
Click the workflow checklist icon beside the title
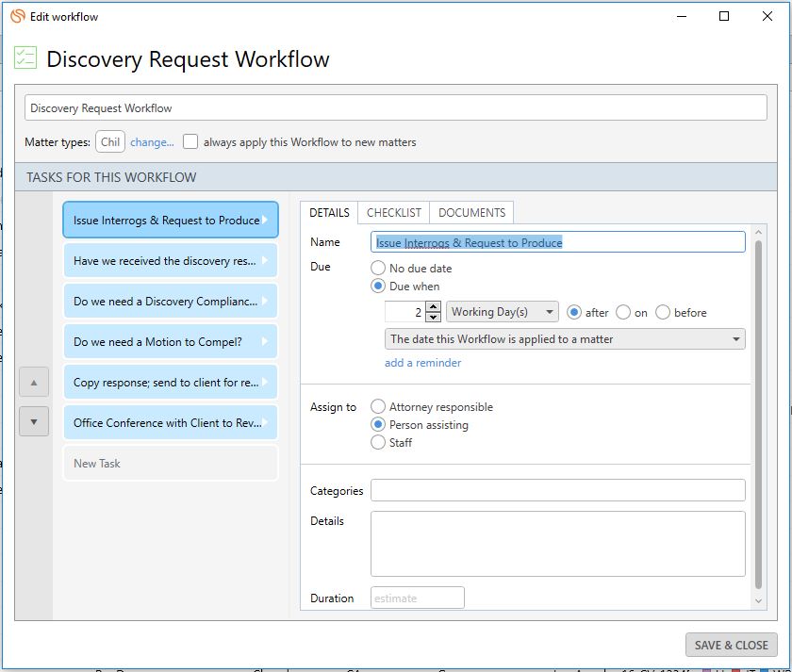click(25, 58)
